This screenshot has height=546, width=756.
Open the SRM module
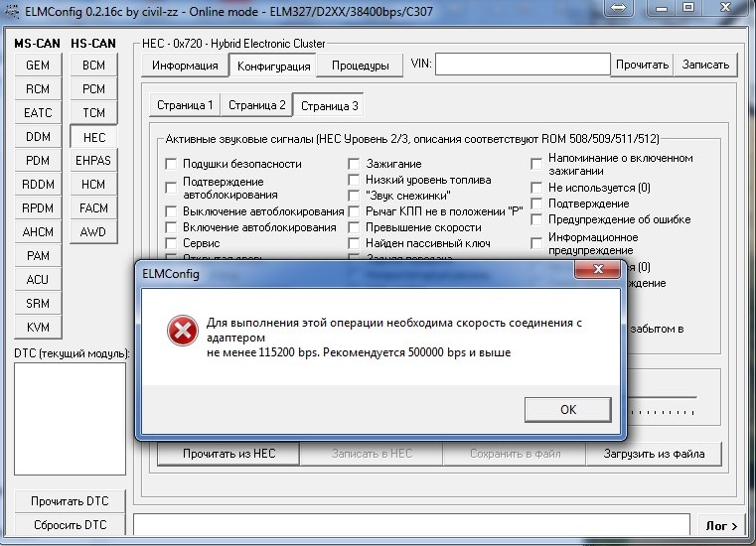(38, 304)
